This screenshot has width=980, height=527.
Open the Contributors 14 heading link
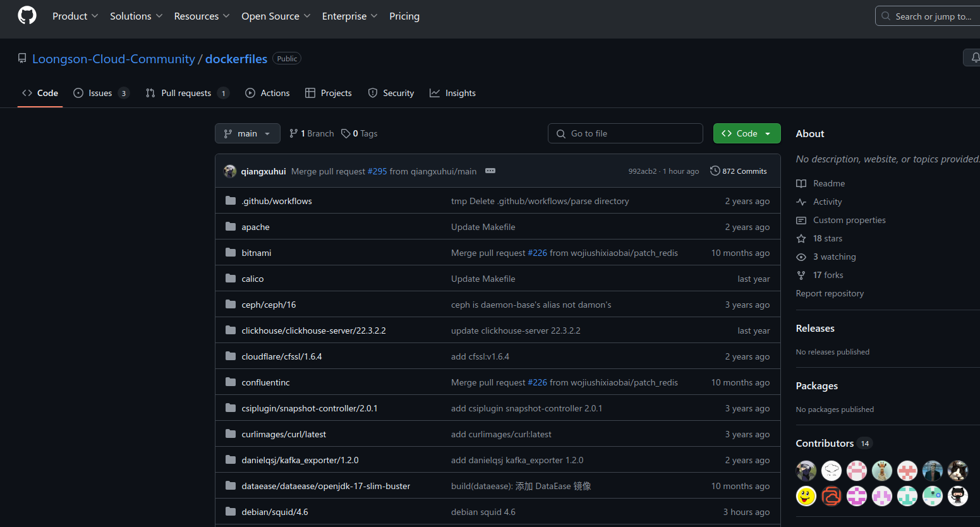pos(834,444)
